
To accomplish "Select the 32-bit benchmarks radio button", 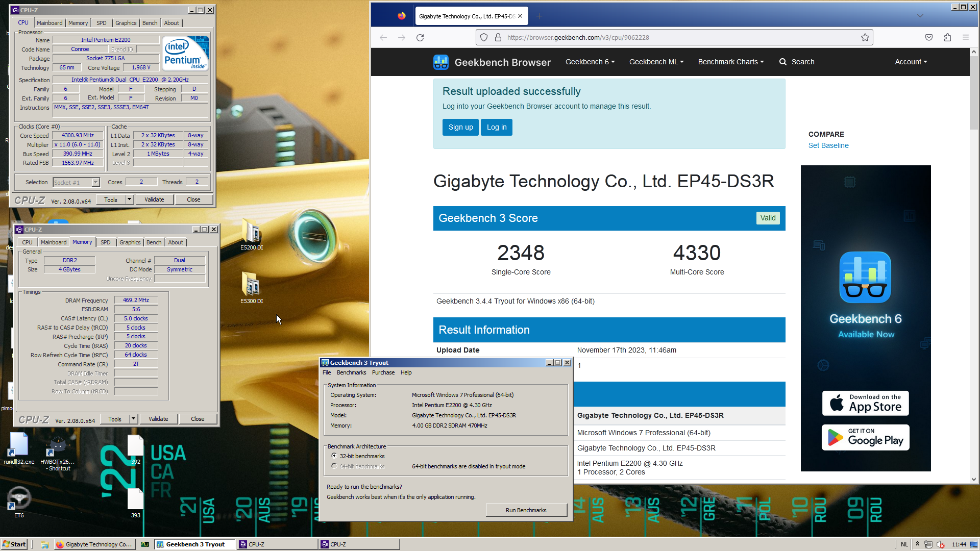I will 334,456.
